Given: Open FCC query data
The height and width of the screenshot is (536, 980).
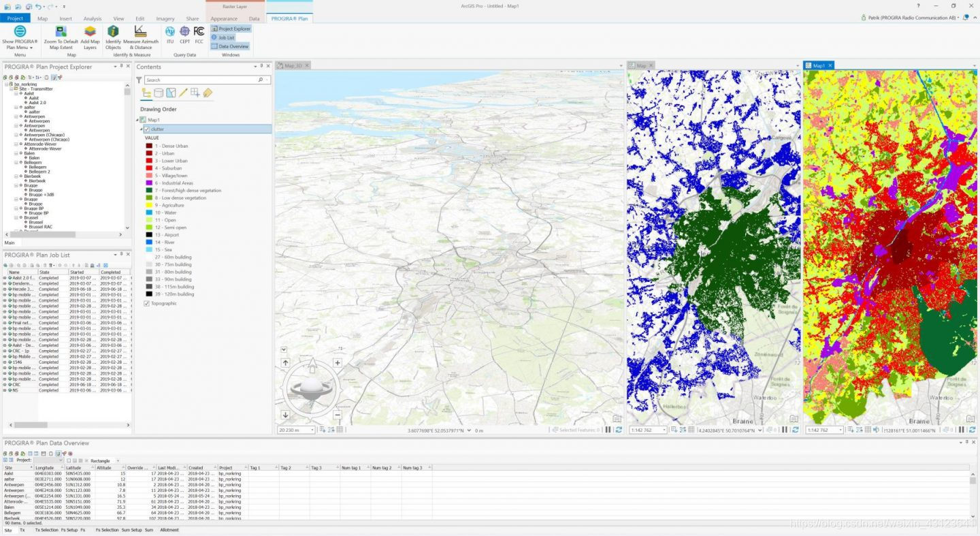Looking at the screenshot, I should (199, 35).
